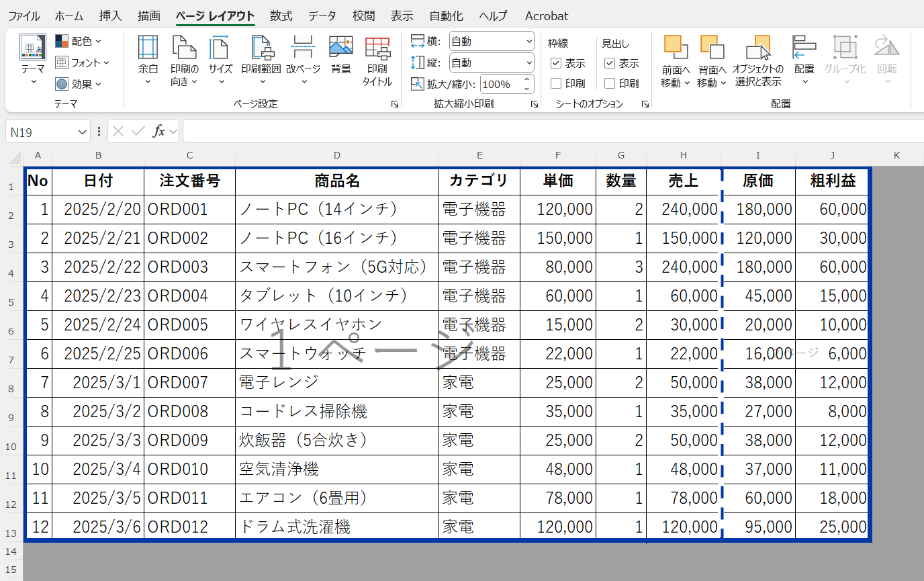Switch to the 数式 (Formulas) tab

[281, 16]
